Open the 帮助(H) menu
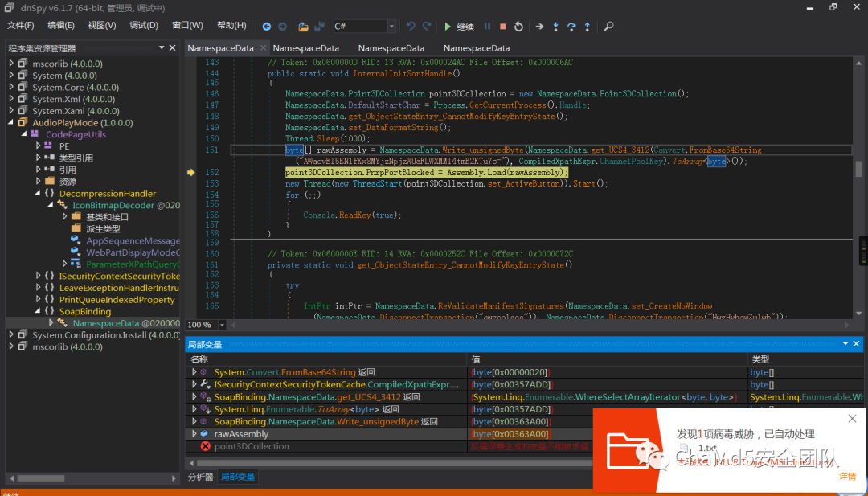Screen dimensions: 868x496 [x=231, y=26]
